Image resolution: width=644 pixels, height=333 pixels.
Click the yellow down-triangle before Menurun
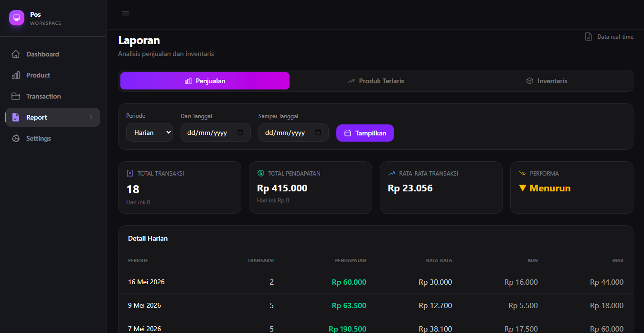[x=523, y=188]
